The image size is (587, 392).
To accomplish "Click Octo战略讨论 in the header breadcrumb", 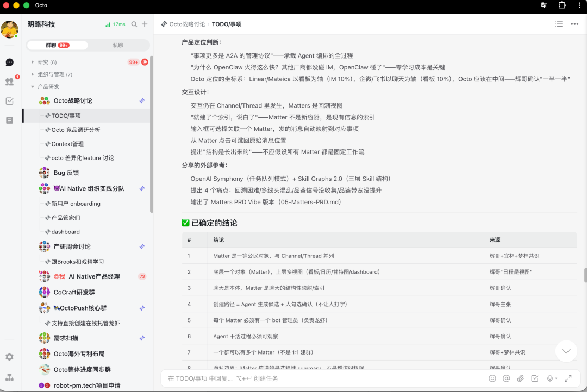I will coord(187,24).
